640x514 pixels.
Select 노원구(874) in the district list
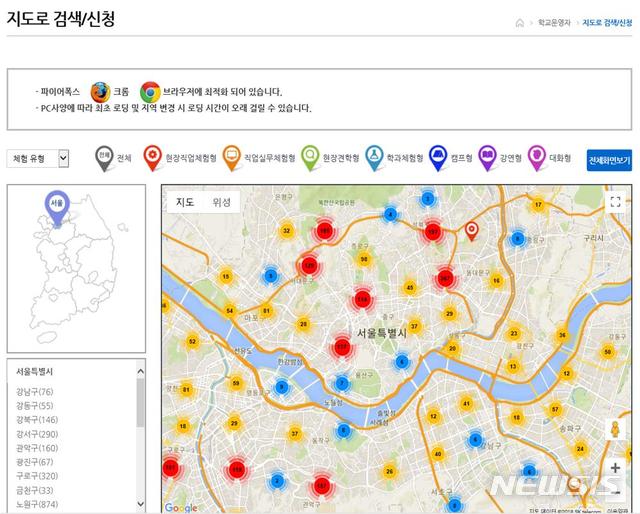point(37,504)
